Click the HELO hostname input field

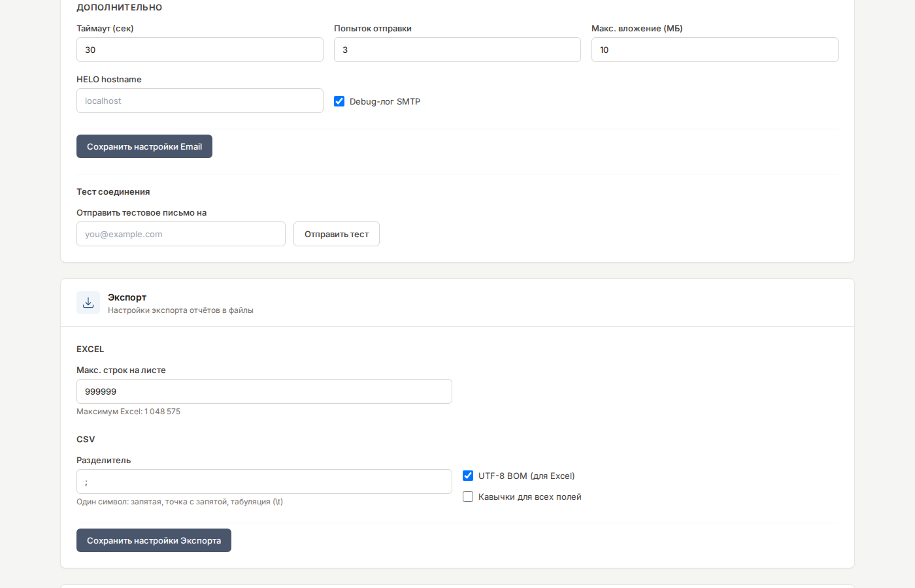[200, 101]
